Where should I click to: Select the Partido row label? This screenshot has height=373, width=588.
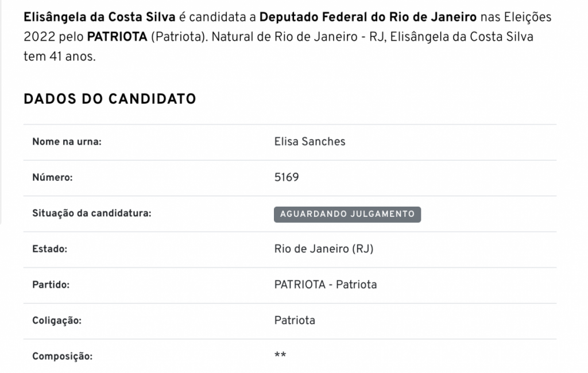(x=51, y=285)
